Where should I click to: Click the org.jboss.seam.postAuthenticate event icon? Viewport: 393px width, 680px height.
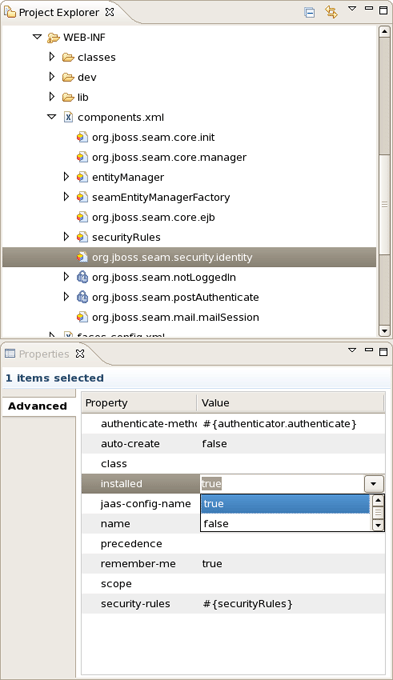coord(82,297)
